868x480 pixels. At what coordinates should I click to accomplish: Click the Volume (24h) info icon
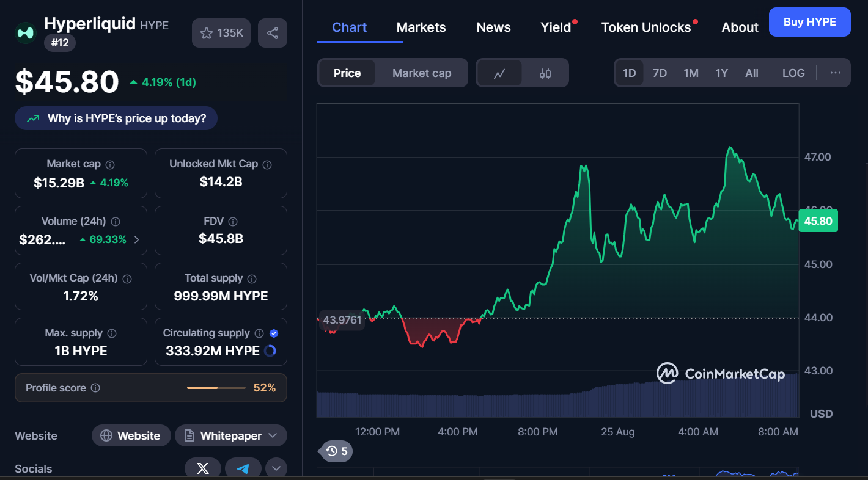click(x=116, y=222)
